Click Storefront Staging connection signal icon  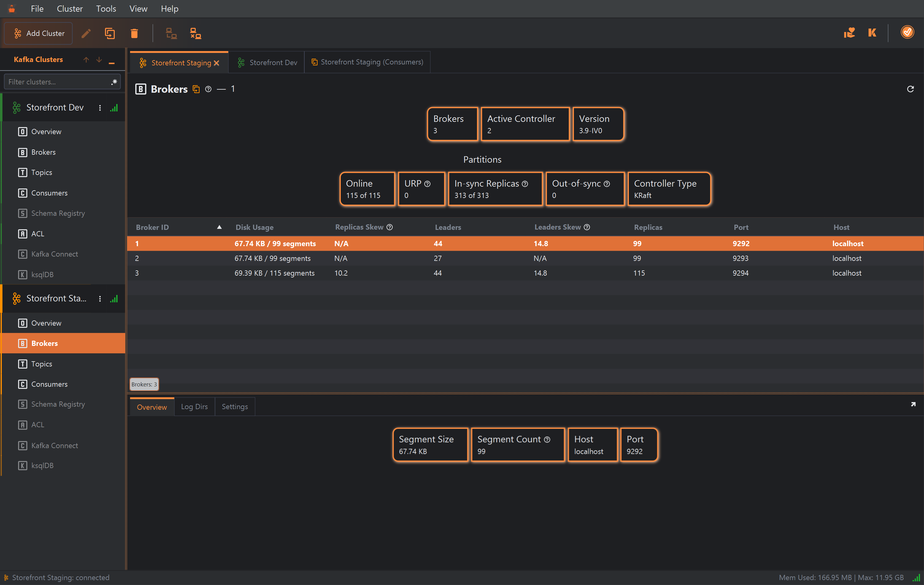pyautogui.click(x=114, y=299)
